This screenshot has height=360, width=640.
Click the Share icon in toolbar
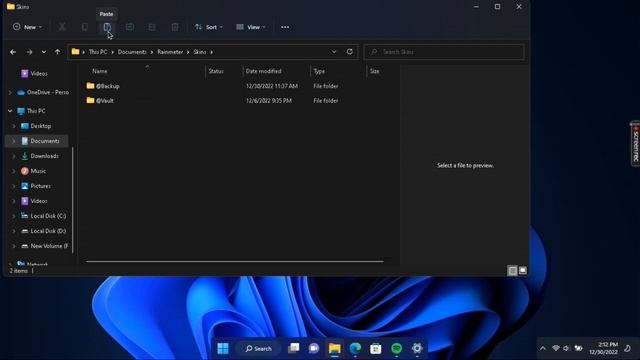point(152,27)
